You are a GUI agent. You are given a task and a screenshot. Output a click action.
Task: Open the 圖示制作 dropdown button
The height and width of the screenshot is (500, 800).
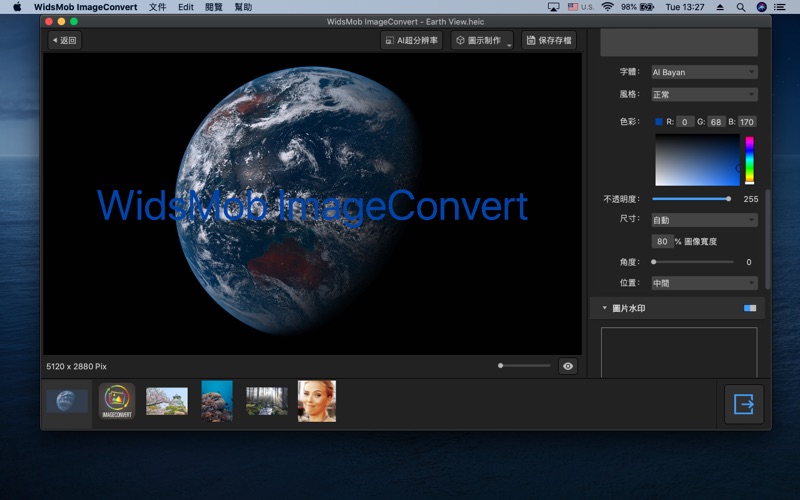pyautogui.click(x=482, y=40)
